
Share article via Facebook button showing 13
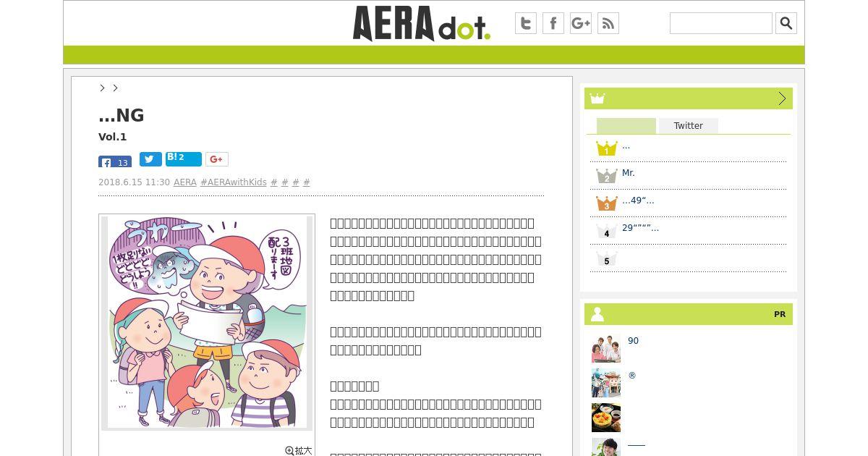click(115, 161)
